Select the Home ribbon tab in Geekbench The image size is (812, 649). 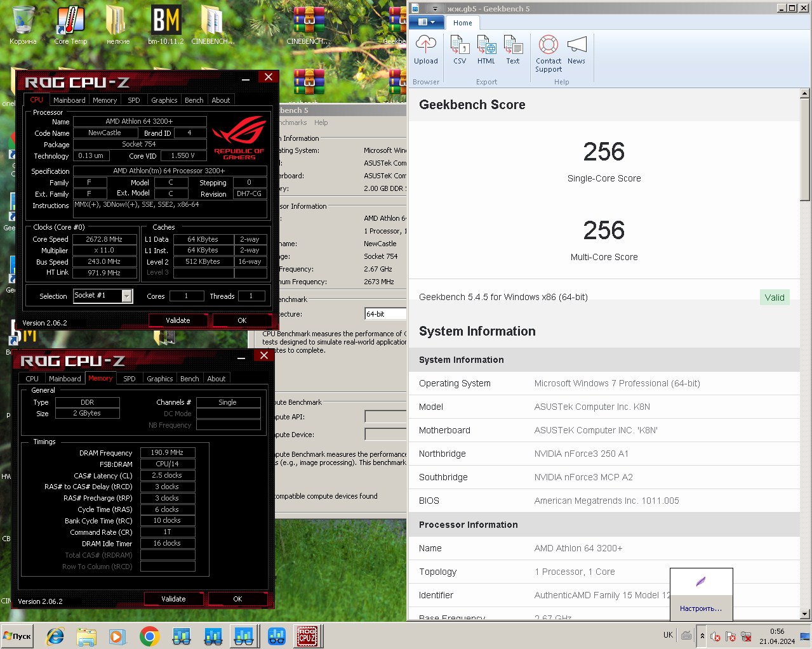463,23
